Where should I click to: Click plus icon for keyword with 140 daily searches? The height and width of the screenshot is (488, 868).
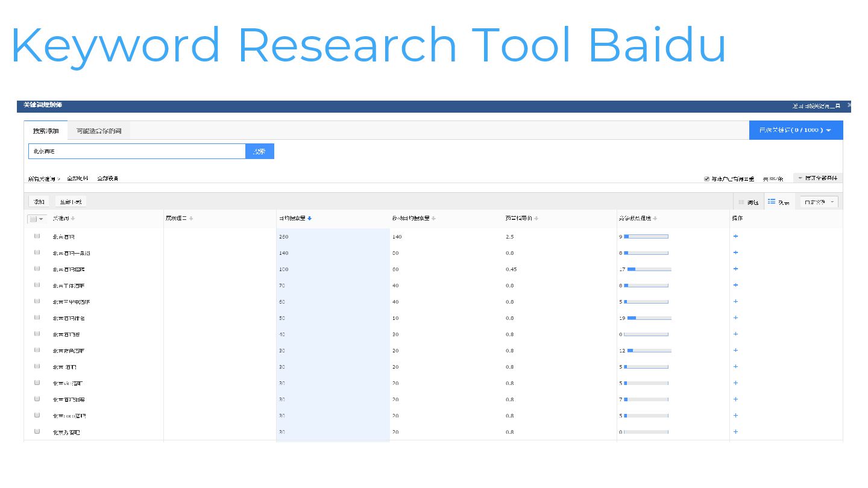(x=735, y=252)
